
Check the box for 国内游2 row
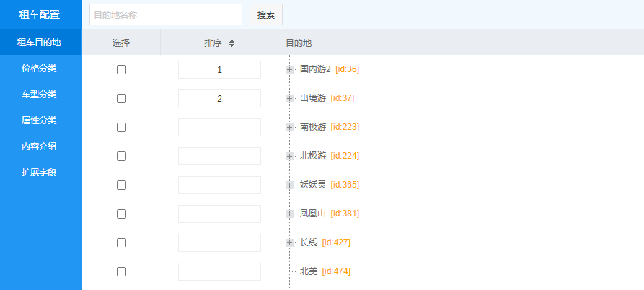[x=121, y=69]
